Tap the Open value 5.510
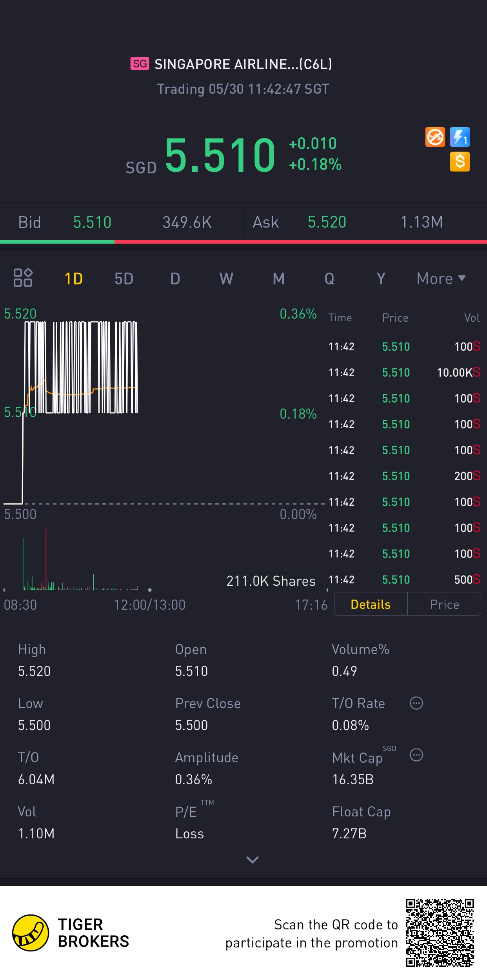 click(x=192, y=671)
